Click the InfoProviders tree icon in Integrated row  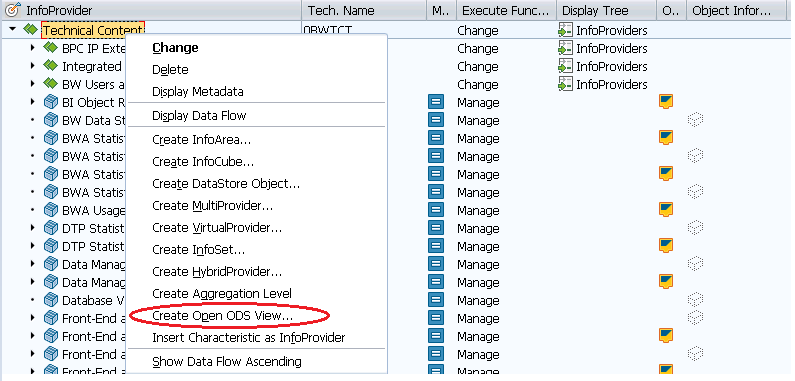click(x=565, y=66)
